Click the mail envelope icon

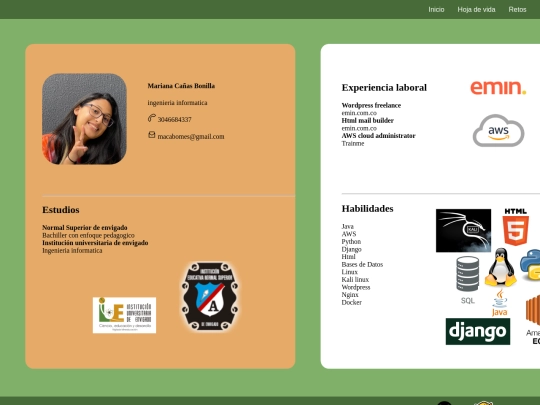tap(152, 135)
